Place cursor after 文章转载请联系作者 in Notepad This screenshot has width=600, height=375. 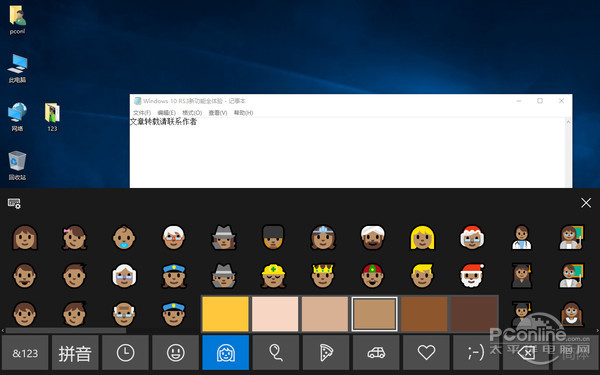coord(197,122)
